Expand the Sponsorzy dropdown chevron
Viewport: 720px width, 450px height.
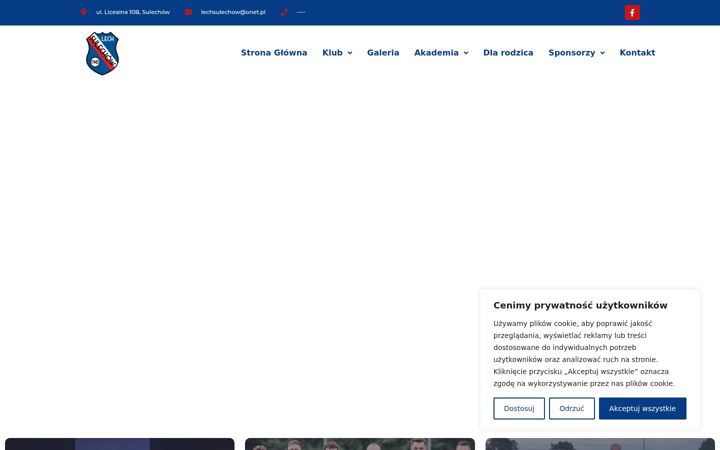tap(602, 53)
